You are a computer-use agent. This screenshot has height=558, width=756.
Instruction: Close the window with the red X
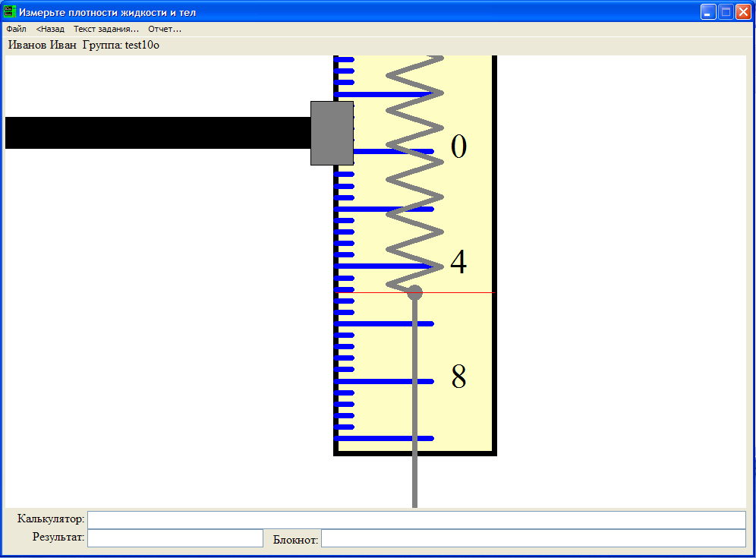point(743,12)
